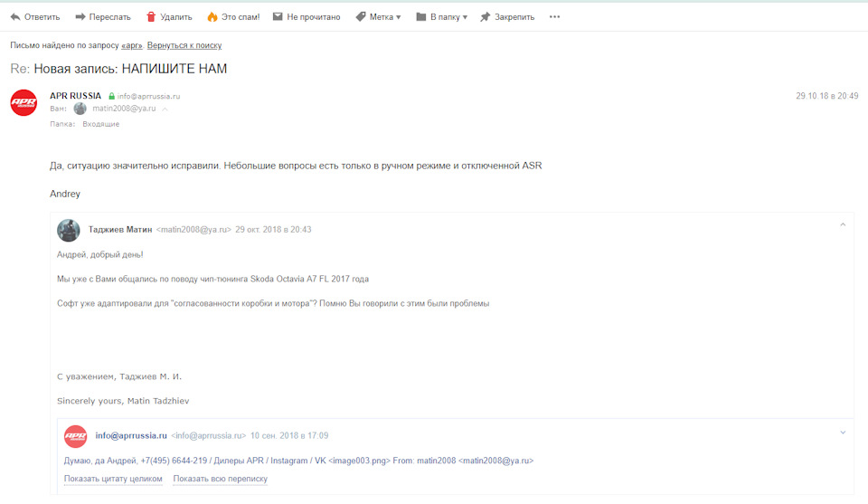Click the Ответить reply arrow icon

[x=15, y=17]
